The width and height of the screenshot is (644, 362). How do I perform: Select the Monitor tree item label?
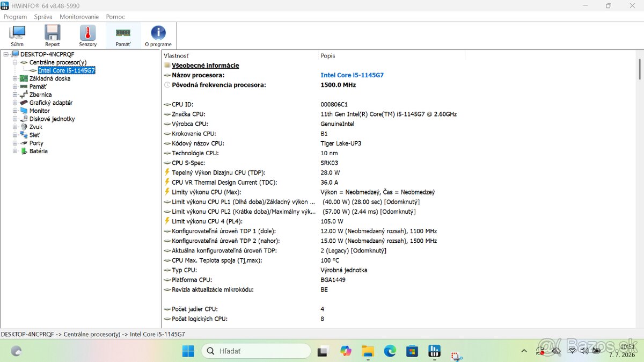pyautogui.click(x=40, y=111)
